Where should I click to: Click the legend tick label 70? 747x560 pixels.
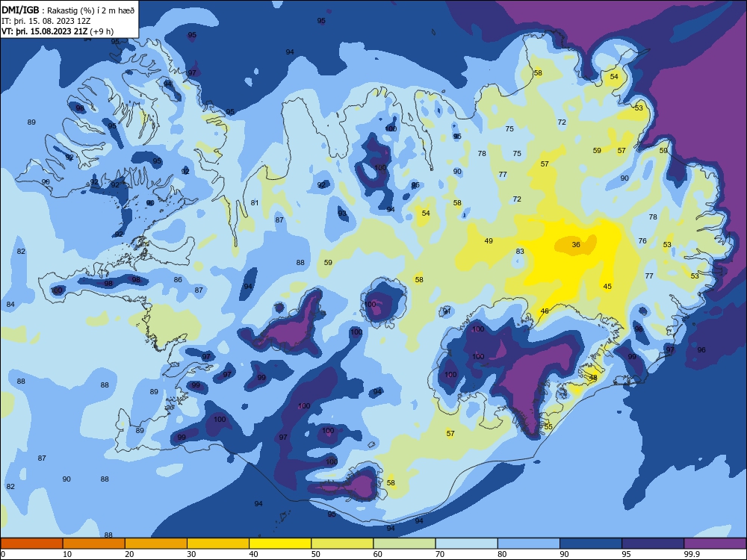(440, 554)
